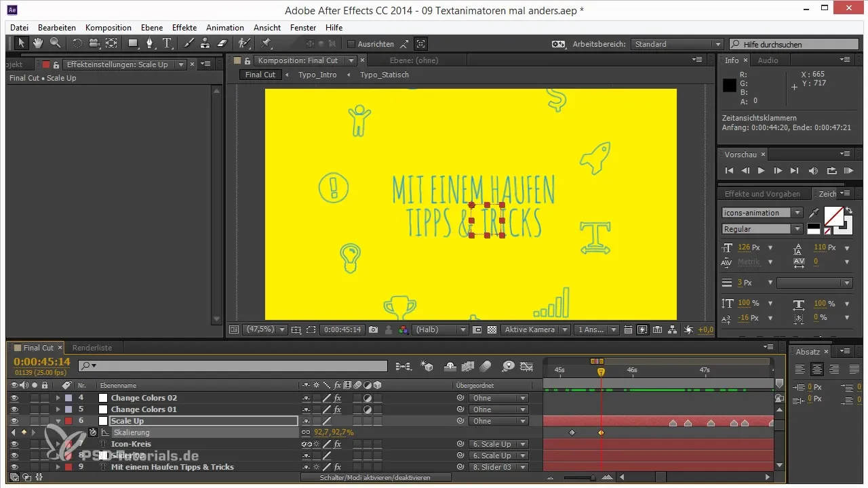Image resolution: width=868 pixels, height=488 pixels.
Task: Toggle the scale constrain proportions link
Action: coord(306,432)
